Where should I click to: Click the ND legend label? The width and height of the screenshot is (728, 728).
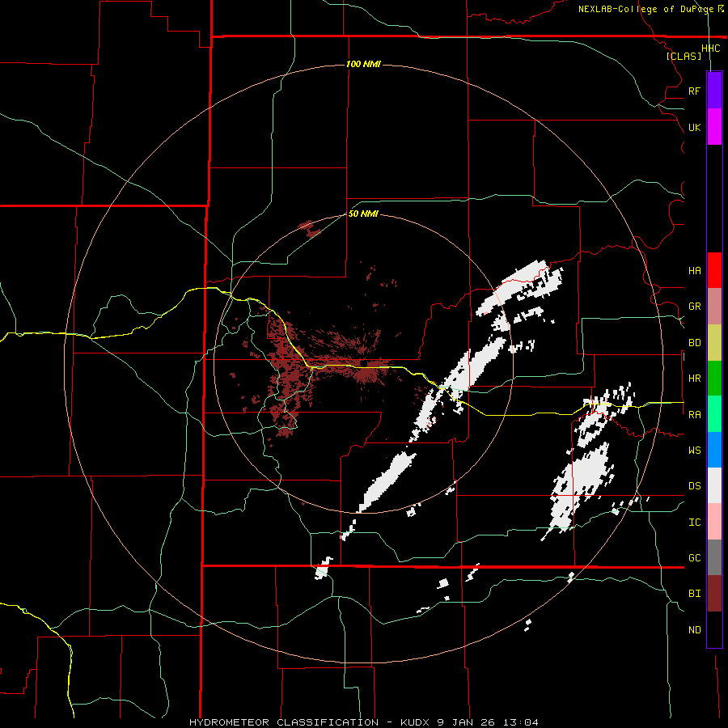pos(694,630)
